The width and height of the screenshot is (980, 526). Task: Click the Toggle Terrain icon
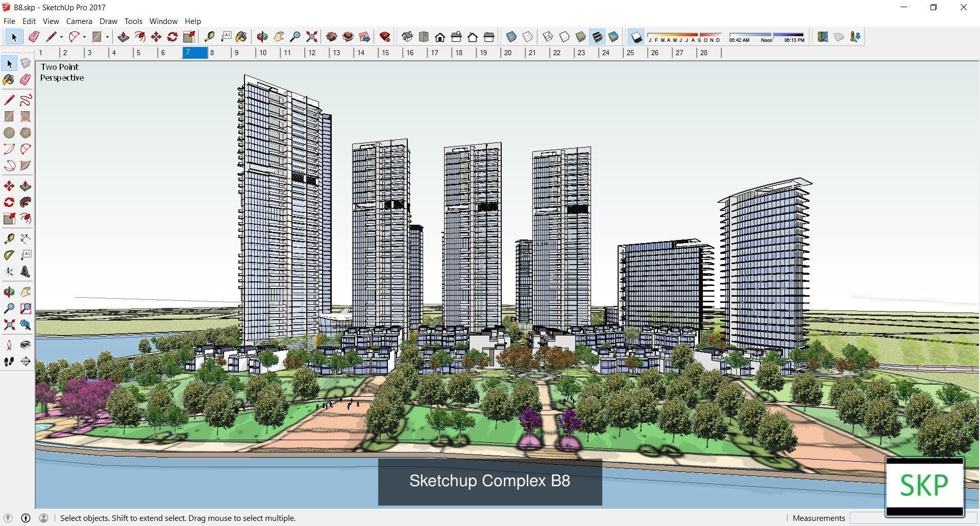point(839,37)
